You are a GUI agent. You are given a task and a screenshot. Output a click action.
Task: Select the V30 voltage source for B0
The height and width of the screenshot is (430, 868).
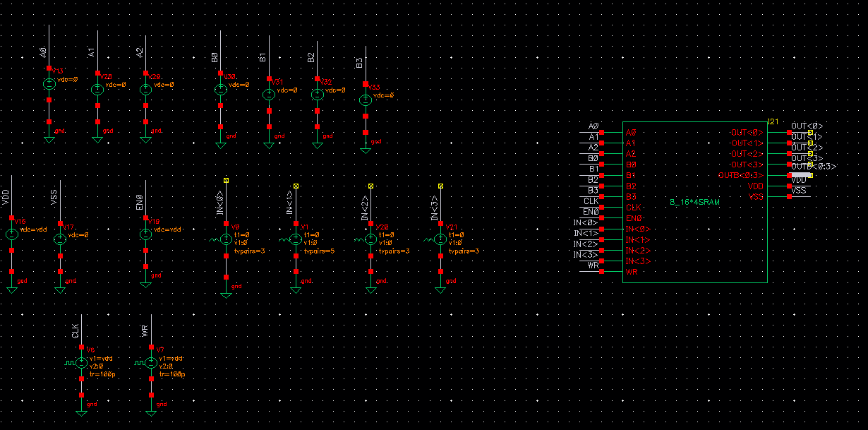[220, 90]
